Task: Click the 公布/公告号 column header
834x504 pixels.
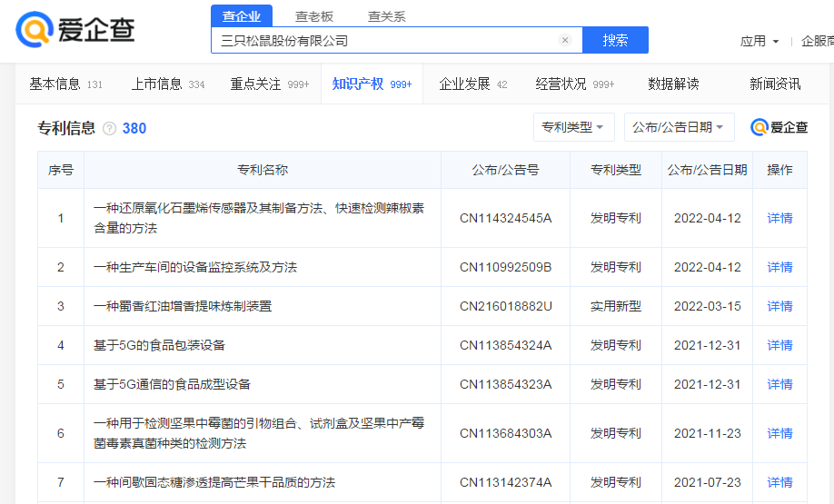Action: click(505, 170)
